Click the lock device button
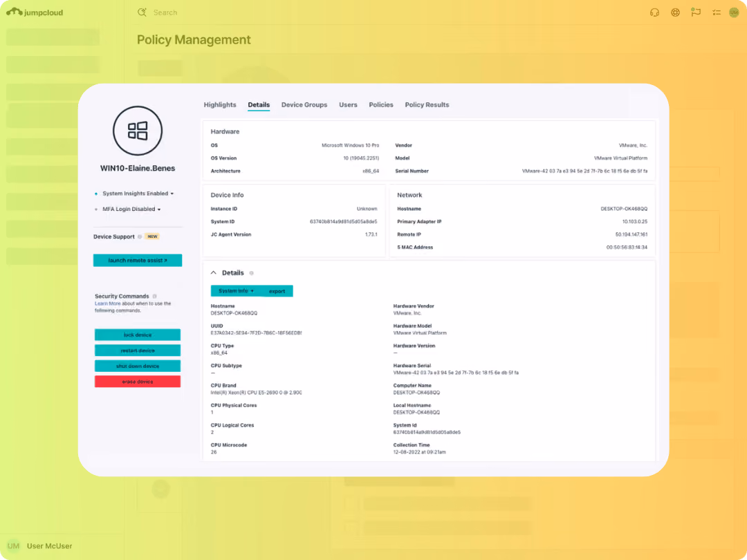The image size is (747, 560). [137, 335]
